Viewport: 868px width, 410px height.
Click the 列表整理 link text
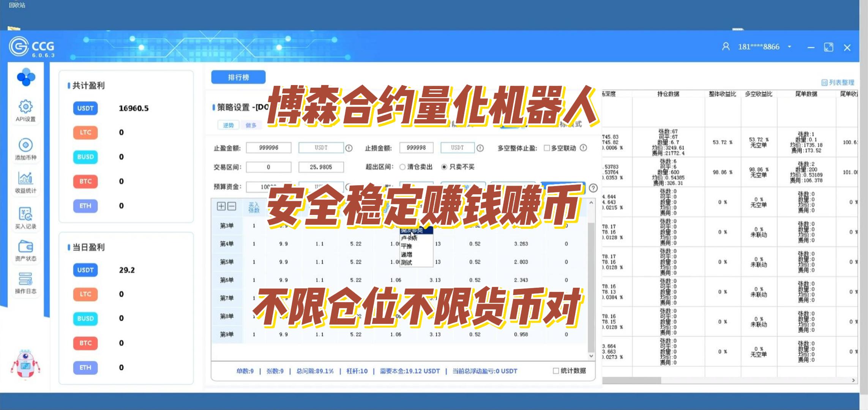(x=841, y=82)
